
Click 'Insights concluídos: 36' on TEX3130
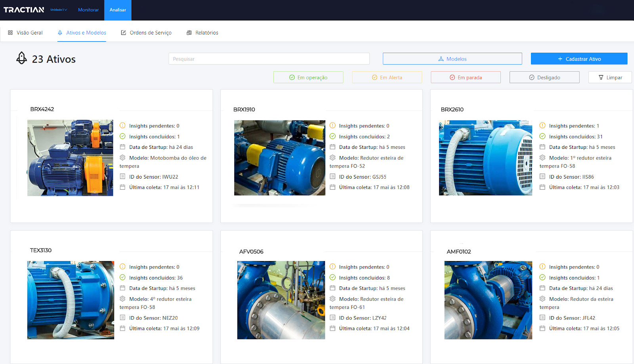[x=156, y=278]
